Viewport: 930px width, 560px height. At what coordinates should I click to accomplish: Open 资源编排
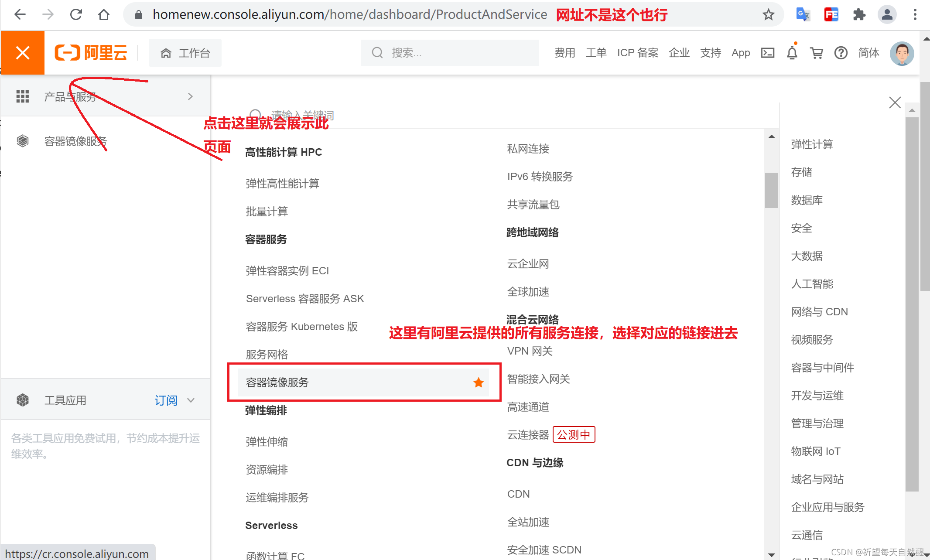point(267,470)
